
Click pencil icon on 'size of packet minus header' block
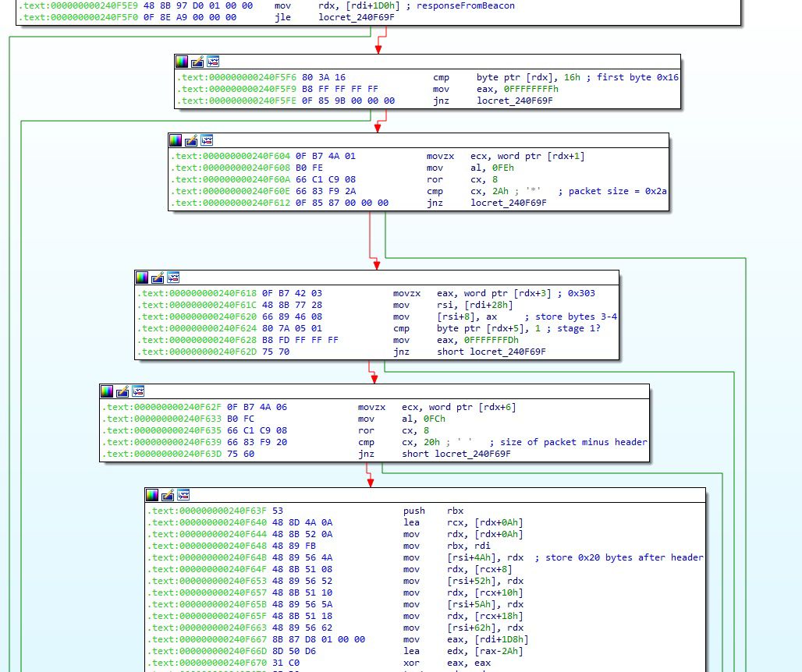[122, 391]
